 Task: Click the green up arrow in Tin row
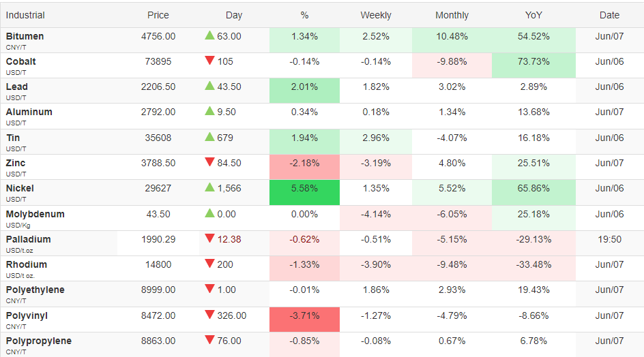[x=209, y=137]
